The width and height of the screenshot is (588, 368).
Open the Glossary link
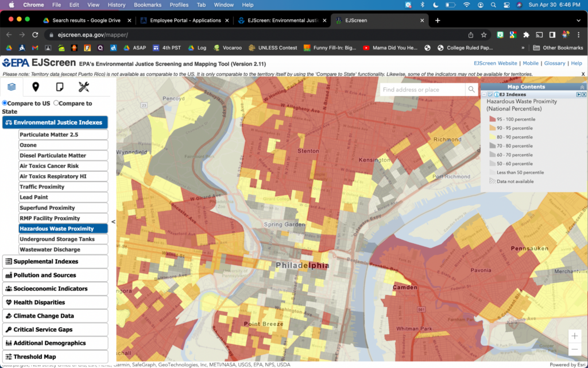point(555,63)
